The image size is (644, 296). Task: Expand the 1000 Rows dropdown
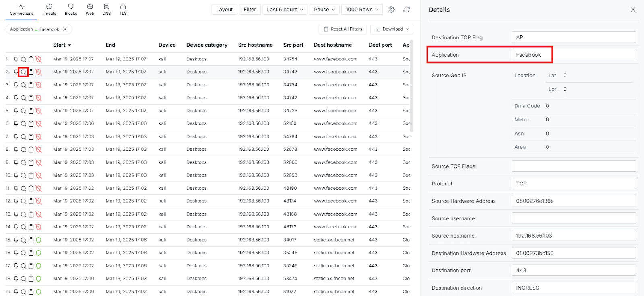click(x=362, y=10)
